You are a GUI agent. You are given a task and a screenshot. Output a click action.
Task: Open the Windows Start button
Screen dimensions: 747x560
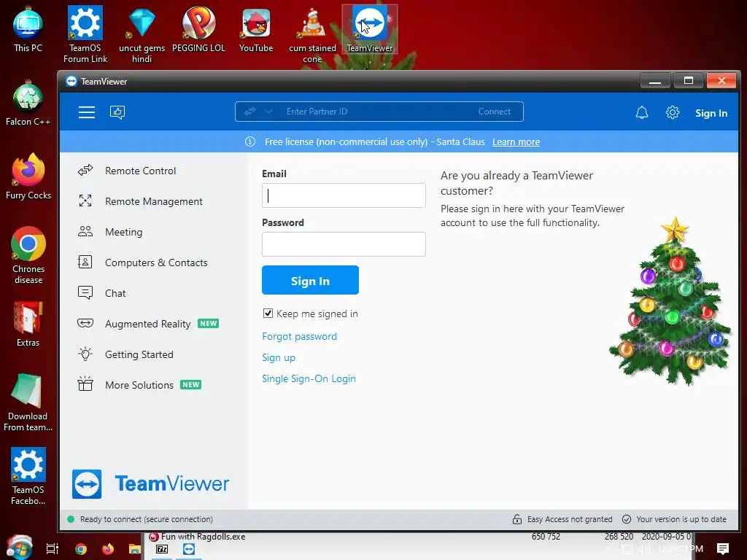(19, 548)
